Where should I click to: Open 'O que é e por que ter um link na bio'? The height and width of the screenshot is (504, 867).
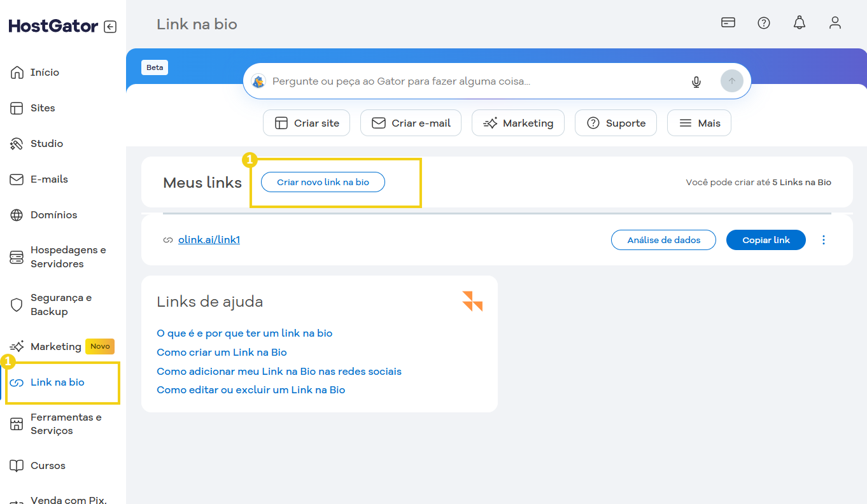click(x=244, y=333)
